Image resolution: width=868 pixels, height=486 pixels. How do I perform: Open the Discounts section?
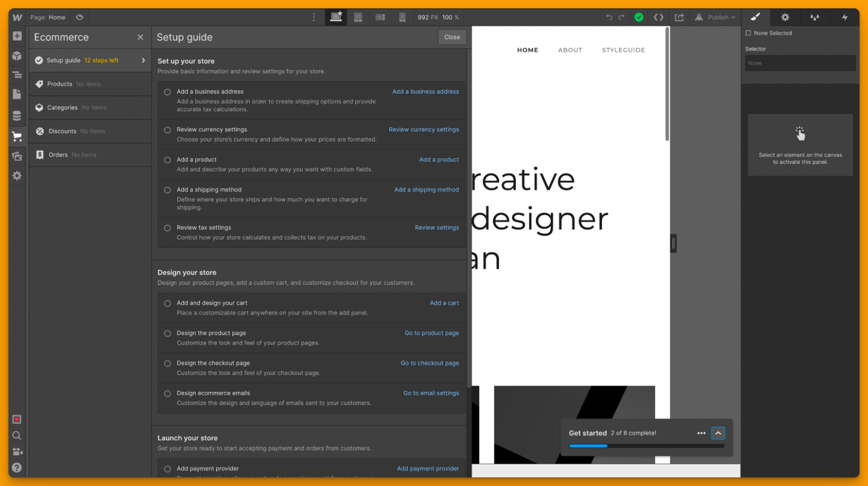[x=90, y=131]
